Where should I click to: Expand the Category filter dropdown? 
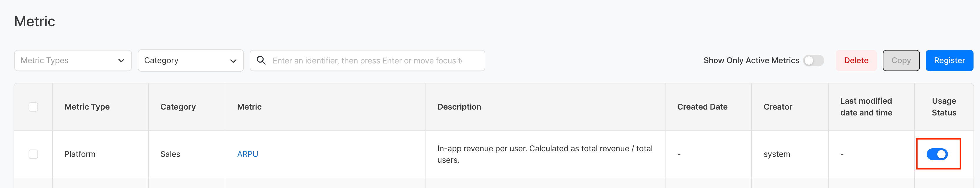point(190,61)
